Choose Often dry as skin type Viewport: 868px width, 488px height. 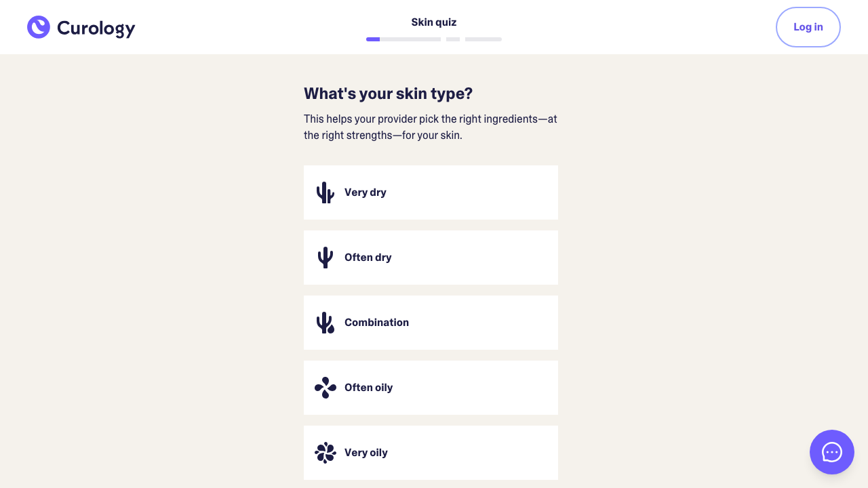431,258
